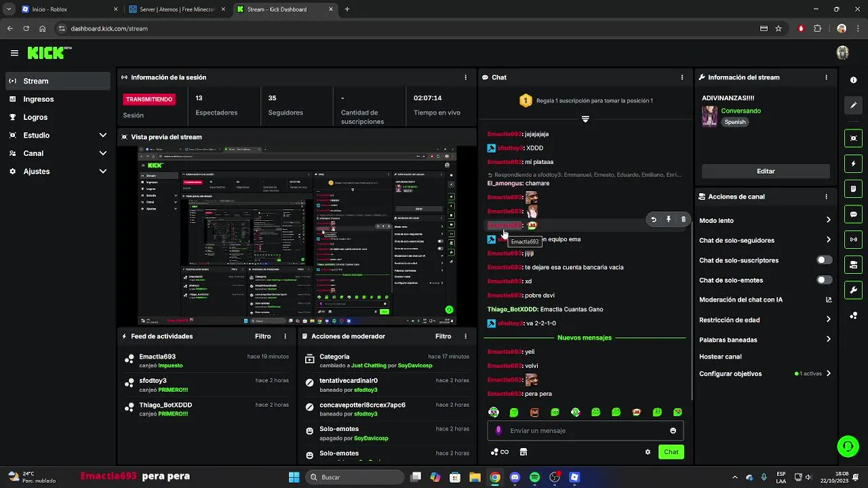Open Restricción de edad options arrow

click(828, 320)
